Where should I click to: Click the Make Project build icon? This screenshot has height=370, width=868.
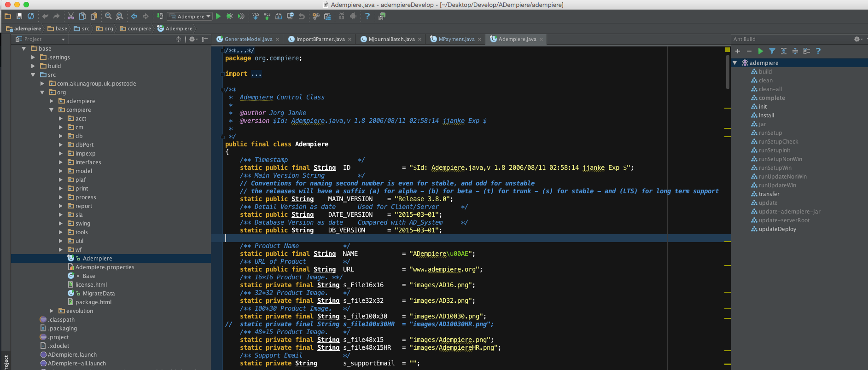point(160,16)
